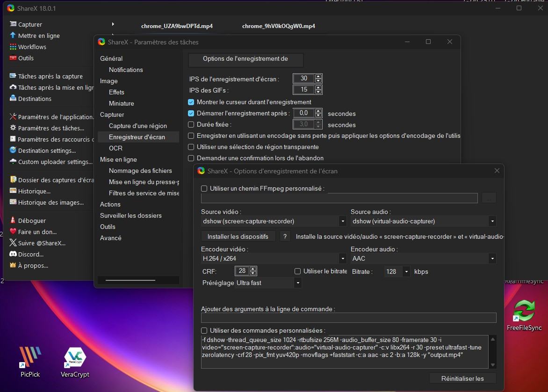Click the Mettre en ligne upload arrow icon
Image resolution: width=548 pixels, height=392 pixels.
(x=13, y=36)
